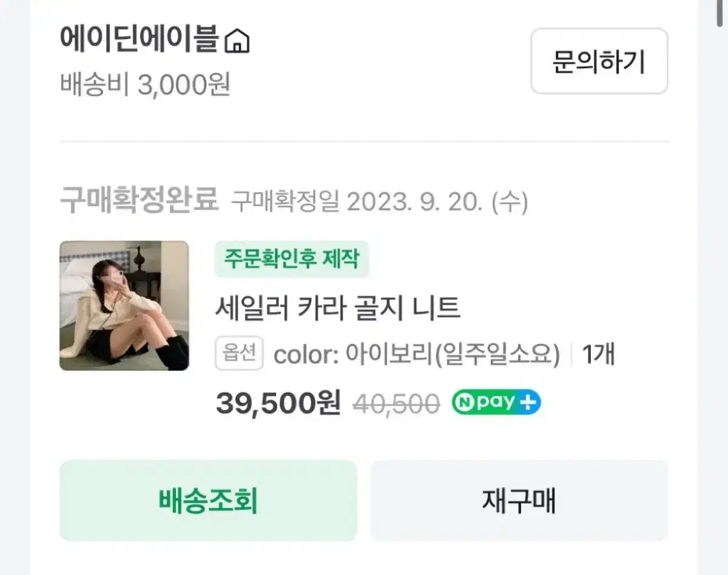Image resolution: width=728 pixels, height=575 pixels.
Task: Click the 옵션 label badge
Action: 239,354
